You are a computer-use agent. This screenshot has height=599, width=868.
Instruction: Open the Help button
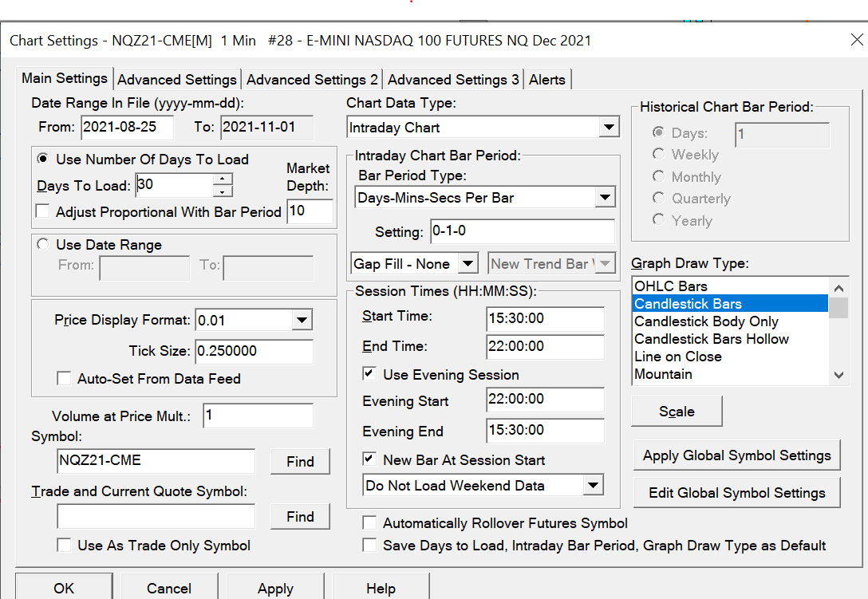pyautogui.click(x=381, y=587)
